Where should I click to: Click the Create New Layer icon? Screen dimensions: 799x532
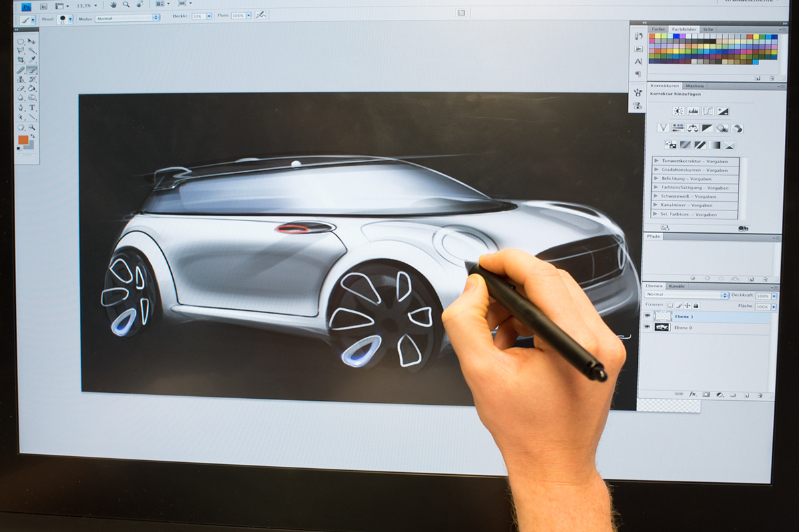pyautogui.click(x=747, y=394)
